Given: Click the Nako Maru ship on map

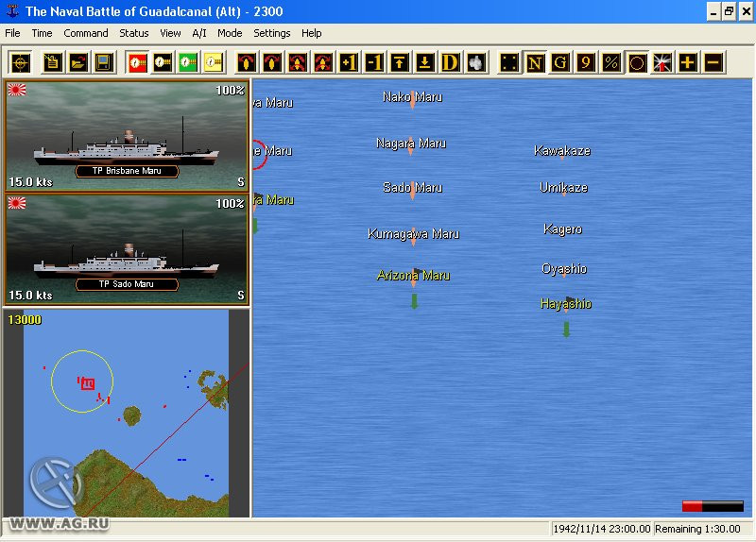Looking at the screenshot, I should 412,98.
